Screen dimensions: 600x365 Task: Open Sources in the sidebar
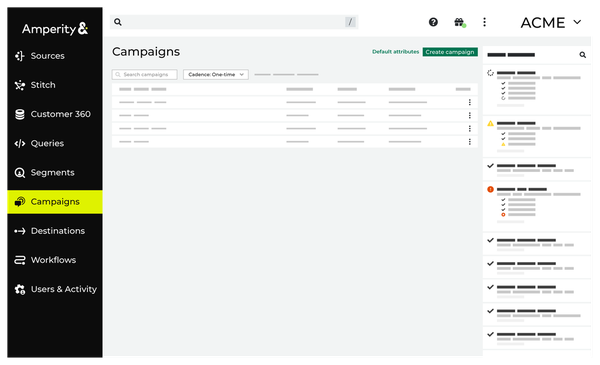(x=55, y=56)
